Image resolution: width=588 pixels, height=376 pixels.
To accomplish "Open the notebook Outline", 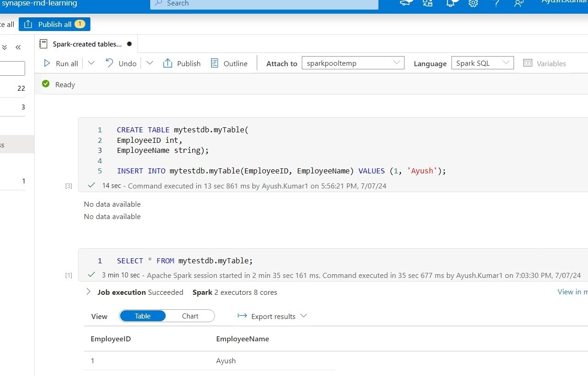I will point(229,63).
